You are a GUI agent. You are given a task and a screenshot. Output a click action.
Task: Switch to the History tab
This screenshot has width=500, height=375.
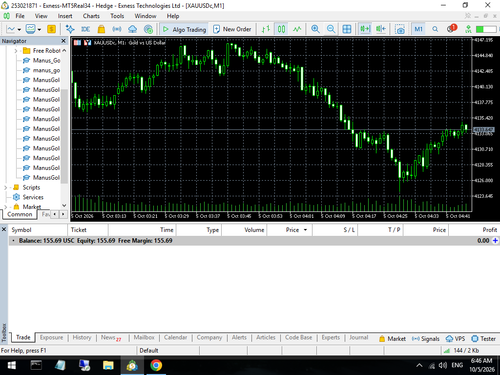point(82,337)
